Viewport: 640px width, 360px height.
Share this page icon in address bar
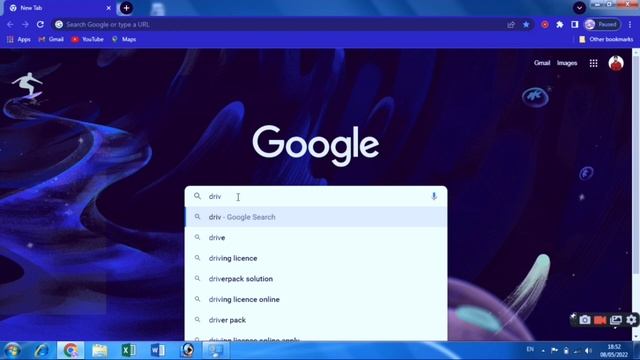pos(511,24)
